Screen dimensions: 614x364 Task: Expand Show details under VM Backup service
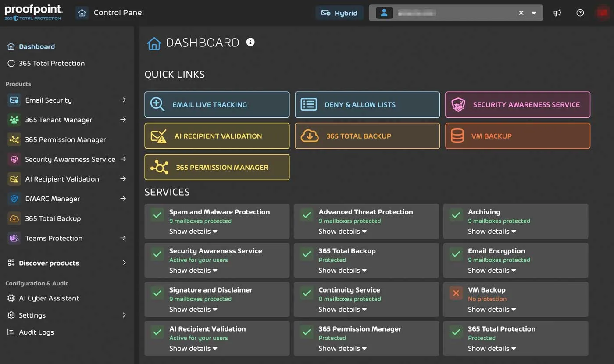point(492,309)
